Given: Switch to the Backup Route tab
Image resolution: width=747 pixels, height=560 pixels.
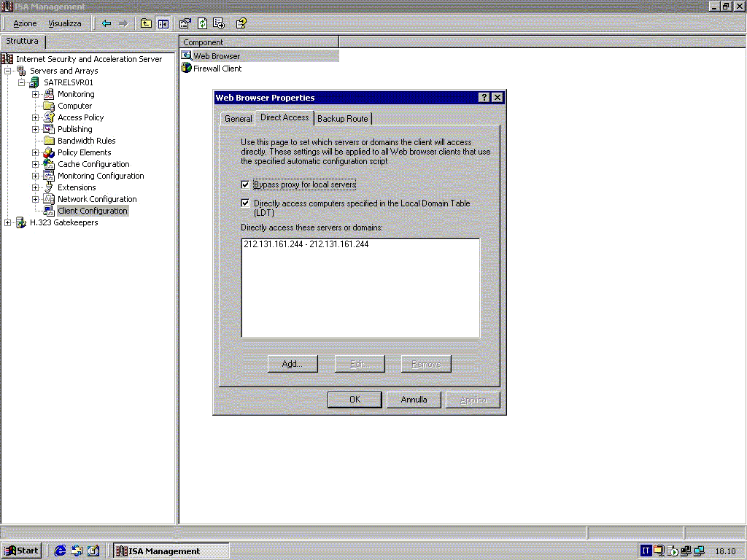Looking at the screenshot, I should click(x=342, y=119).
